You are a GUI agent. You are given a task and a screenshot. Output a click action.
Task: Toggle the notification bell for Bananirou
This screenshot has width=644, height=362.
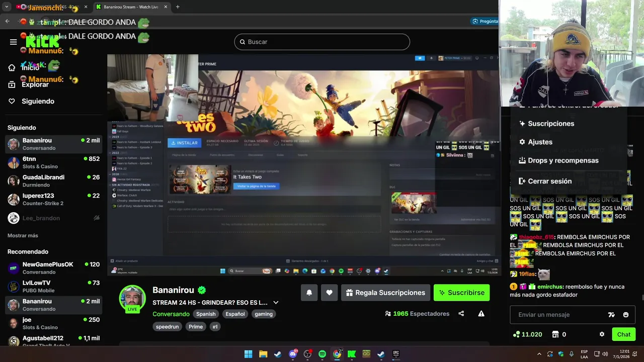point(309,293)
